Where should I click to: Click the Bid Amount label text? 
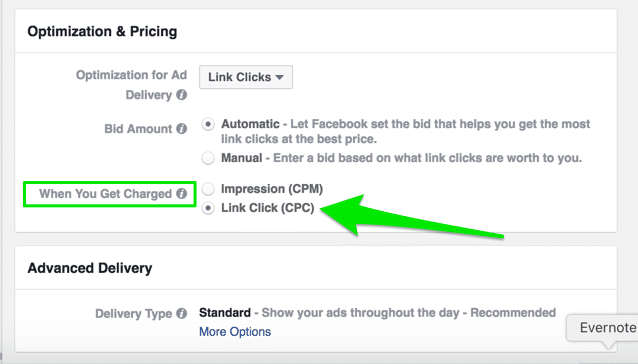138,129
